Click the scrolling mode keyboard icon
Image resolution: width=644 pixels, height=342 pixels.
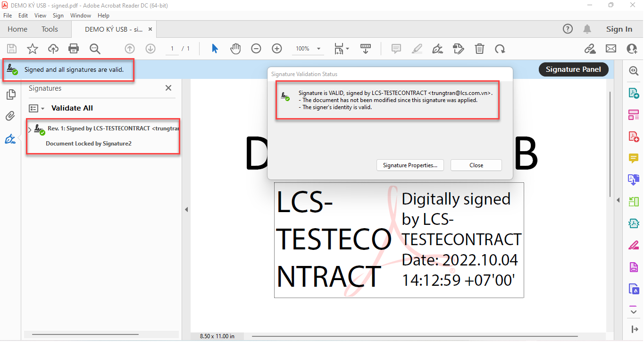point(366,49)
